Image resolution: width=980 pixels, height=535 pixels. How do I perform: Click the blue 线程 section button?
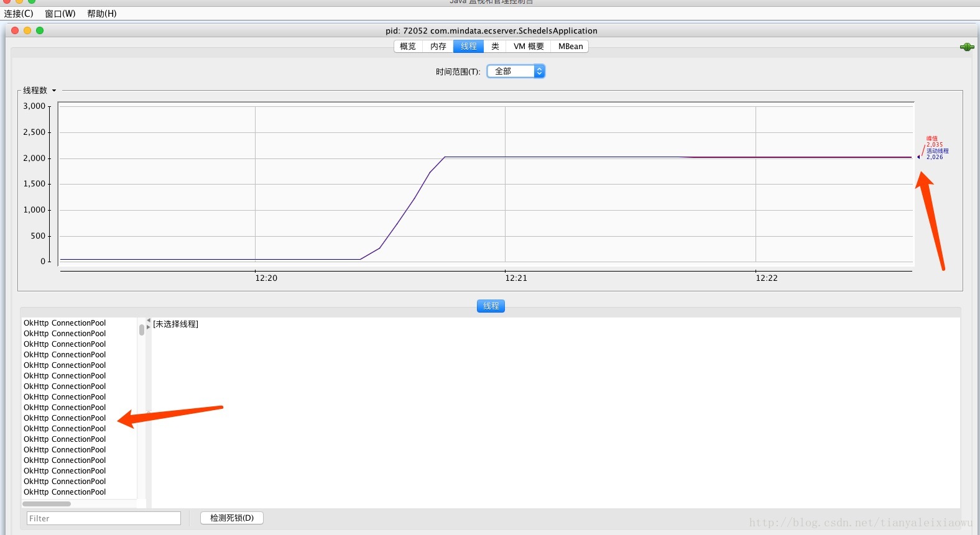click(491, 306)
